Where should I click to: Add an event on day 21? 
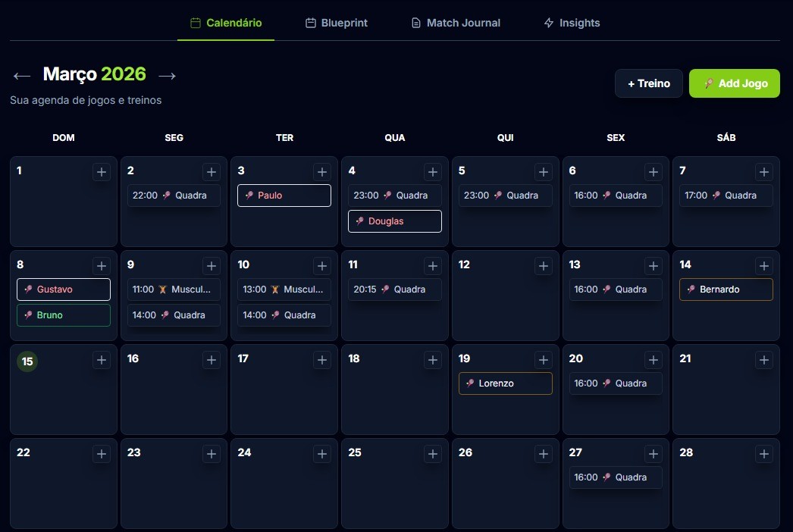763,360
